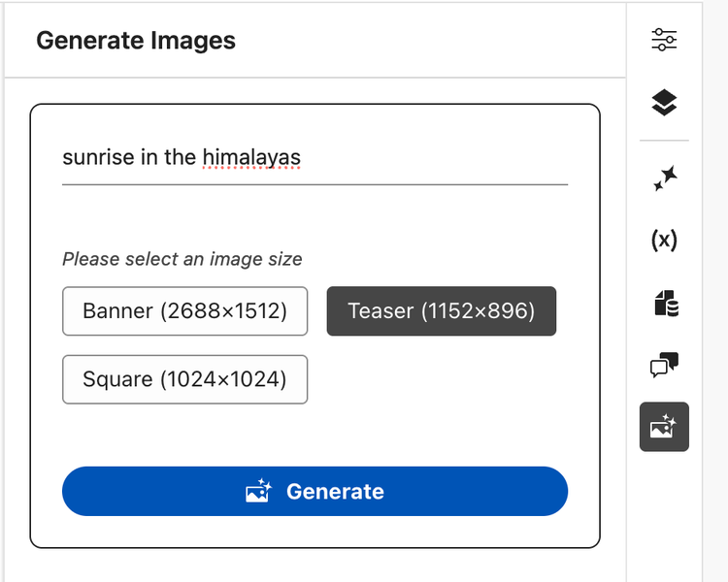Click the sparkle stars icon in sidebar
Screen dimensions: 728x582
pyautogui.click(x=664, y=178)
